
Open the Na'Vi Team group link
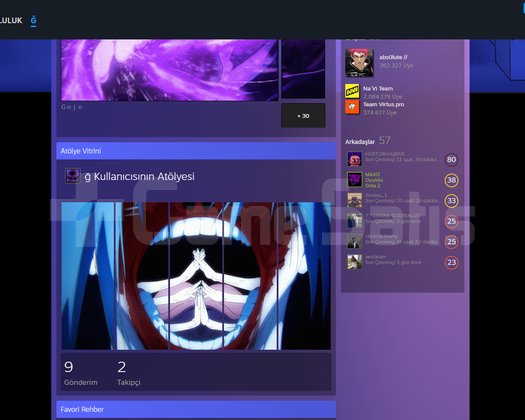[378, 88]
